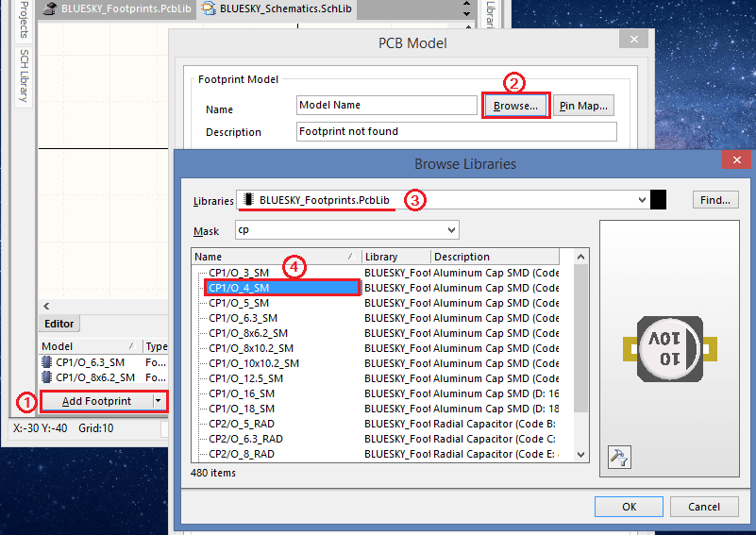Viewport: 756px width, 535px height.
Task: Click the document tabs scroll-down arrow
Action: (x=466, y=13)
